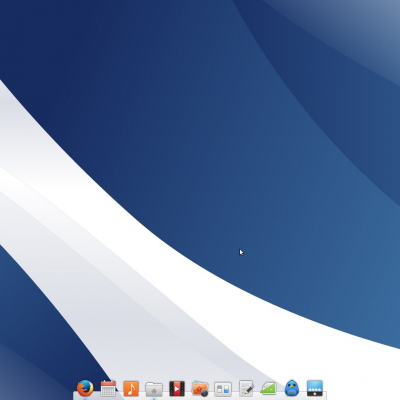Launch the Videos film-strip player icon

[177, 389]
